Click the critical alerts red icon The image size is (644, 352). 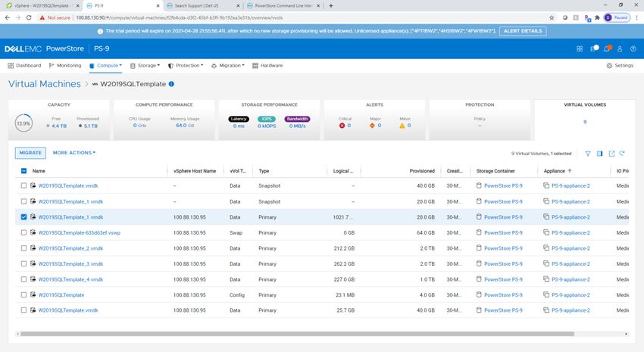[x=342, y=126]
